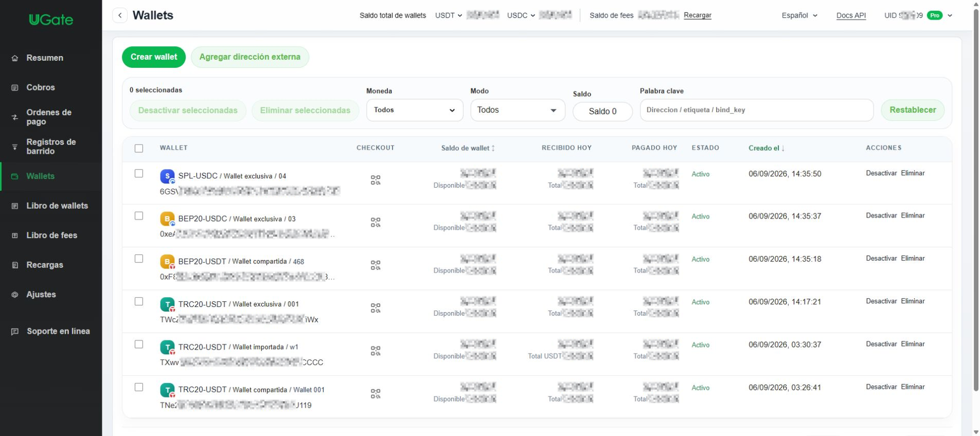Expand the Moneda dropdown filter
The height and width of the screenshot is (436, 980).
coord(414,110)
